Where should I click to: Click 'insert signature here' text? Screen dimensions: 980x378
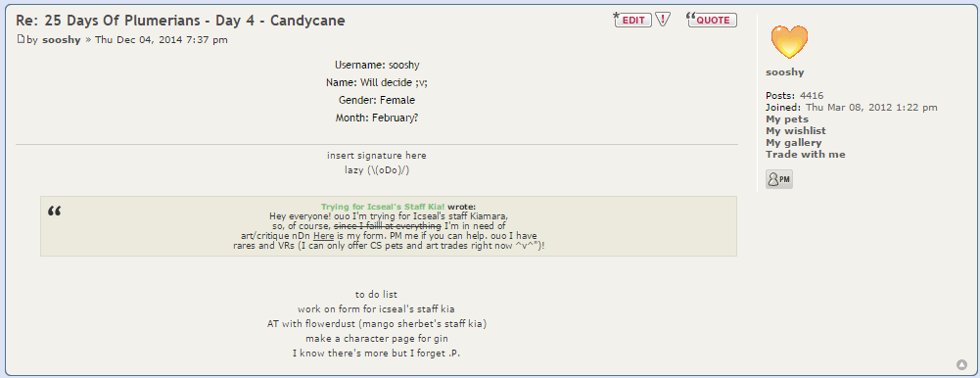(377, 156)
